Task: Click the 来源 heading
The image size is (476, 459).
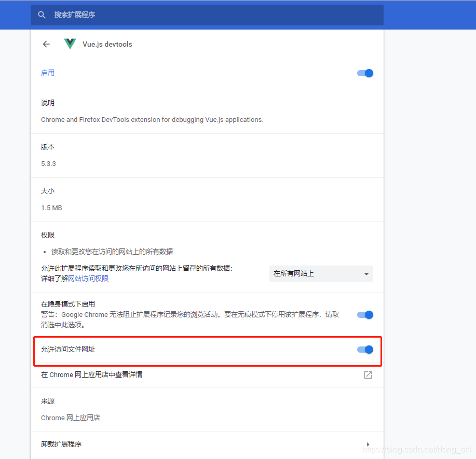Action: [48, 401]
